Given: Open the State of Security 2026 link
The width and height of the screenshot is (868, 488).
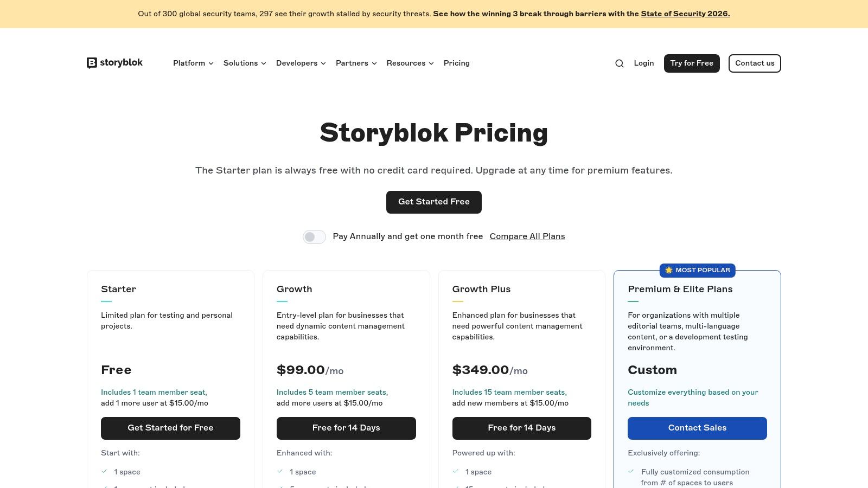Looking at the screenshot, I should click(x=685, y=14).
